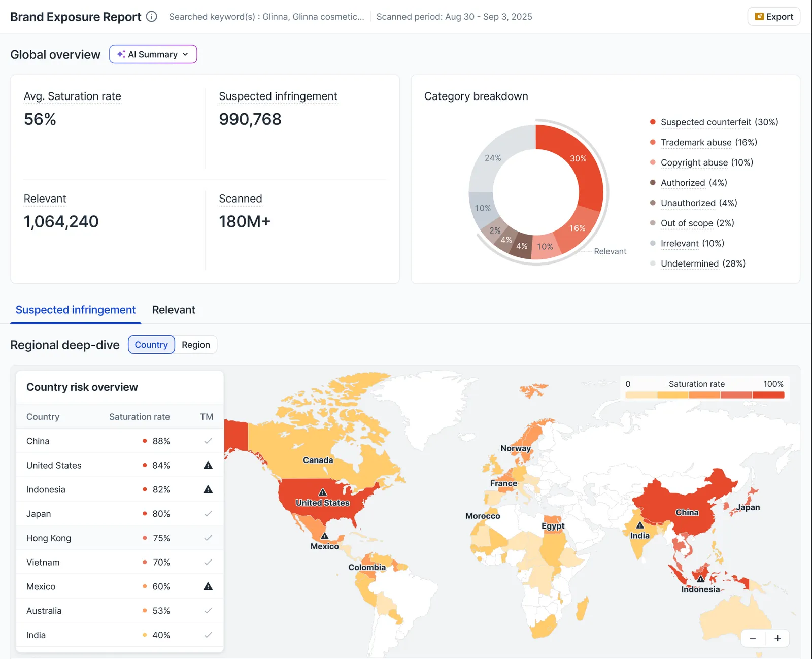Screen dimensions: 812x659
Task: Open the AI Summary dropdown
Action: click(153, 54)
